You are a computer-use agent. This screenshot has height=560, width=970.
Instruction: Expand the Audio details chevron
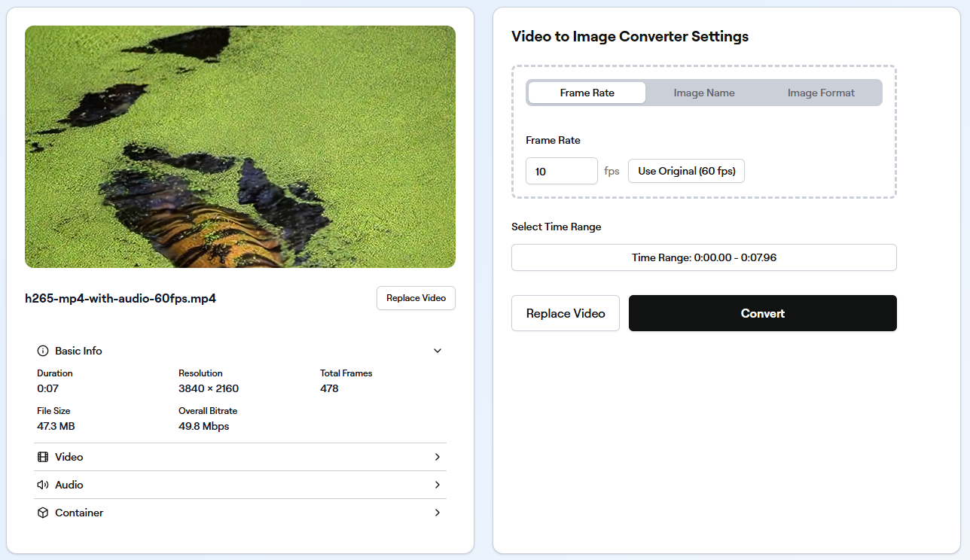[437, 485]
